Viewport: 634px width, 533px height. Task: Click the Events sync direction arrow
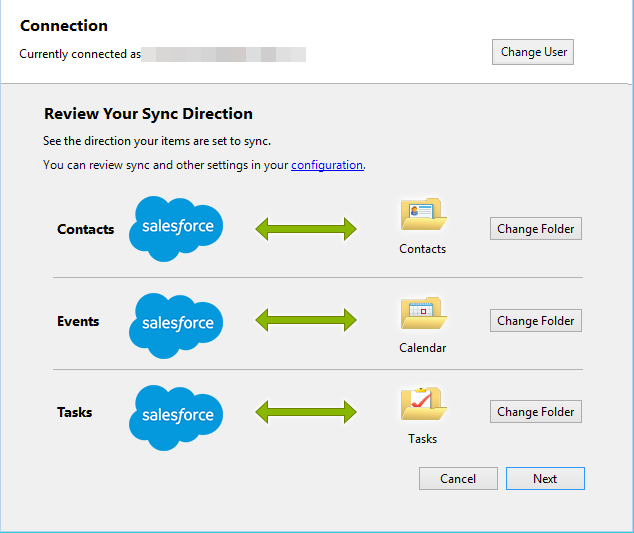306,320
